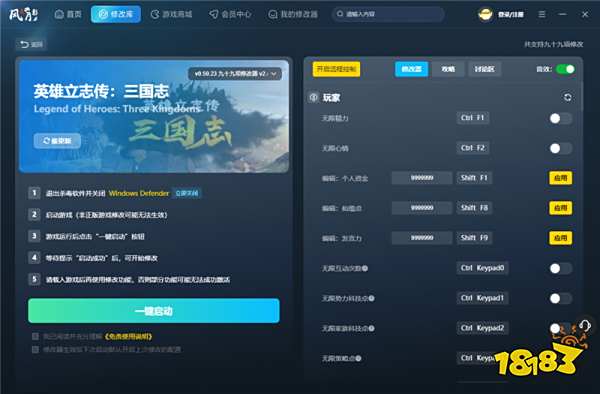Image resolution: width=600 pixels, height=394 pixels.
Task: Apply the Shift F9 value with 应用
Action: tap(561, 238)
